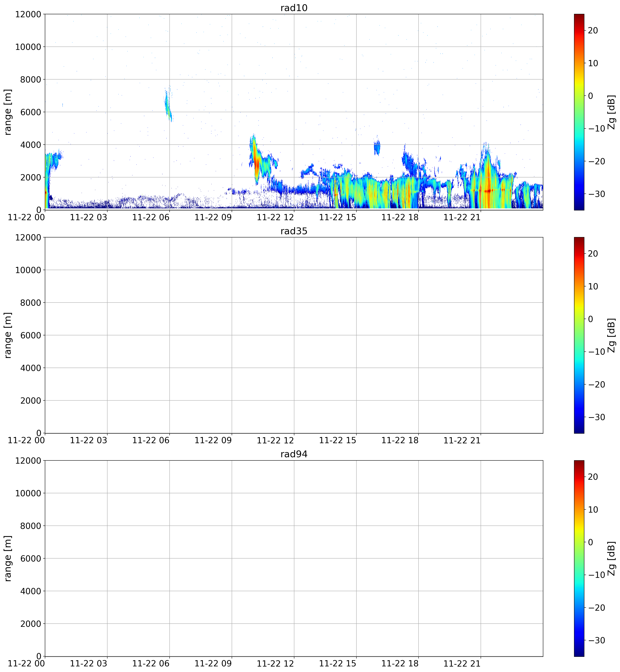Click the "Zg [dB]" label on rad35 colorbar
The image size is (620, 672).
611,335
